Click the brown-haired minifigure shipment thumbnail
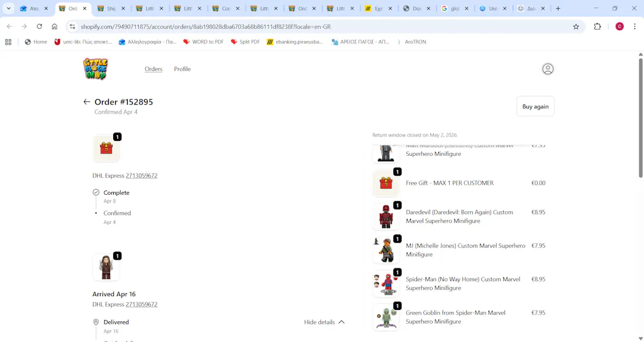 106,267
